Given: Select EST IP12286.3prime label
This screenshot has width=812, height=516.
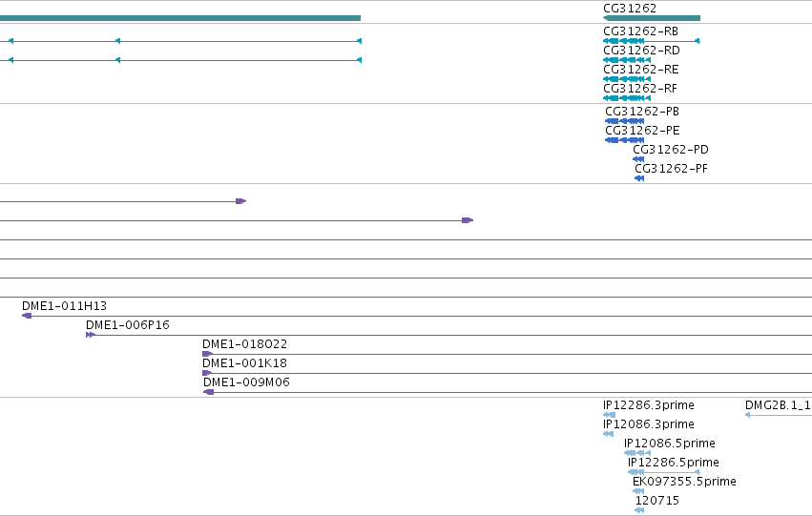Looking at the screenshot, I should [648, 405].
